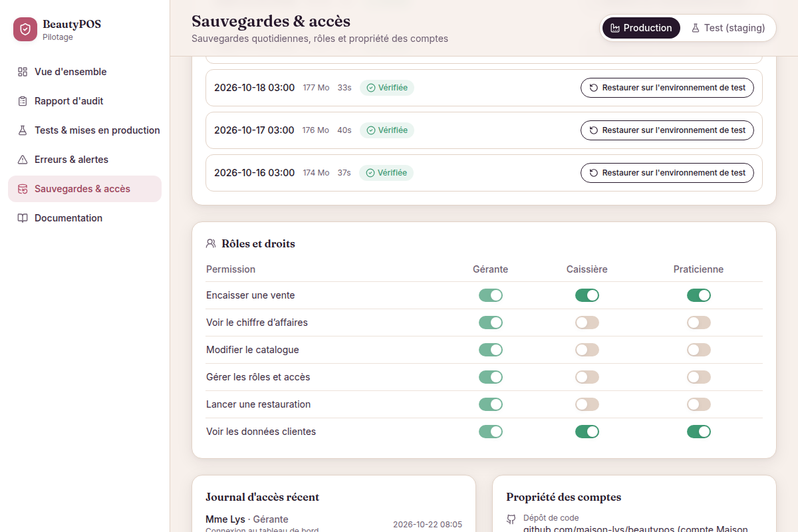798x532 pixels.
Task: Click the Vérifiée badge on the 2026-10-16 backup
Action: coord(386,173)
